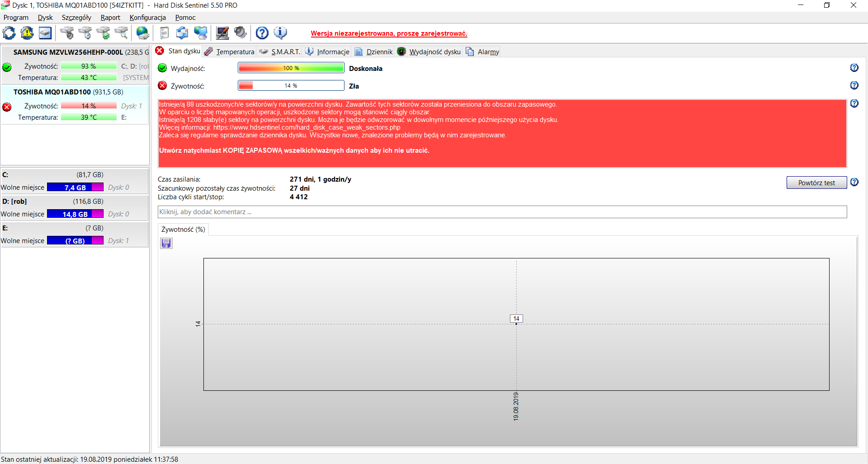Click the refresh icon with yellow warning triangle
The height and width of the screenshot is (464, 868).
pyautogui.click(x=27, y=33)
